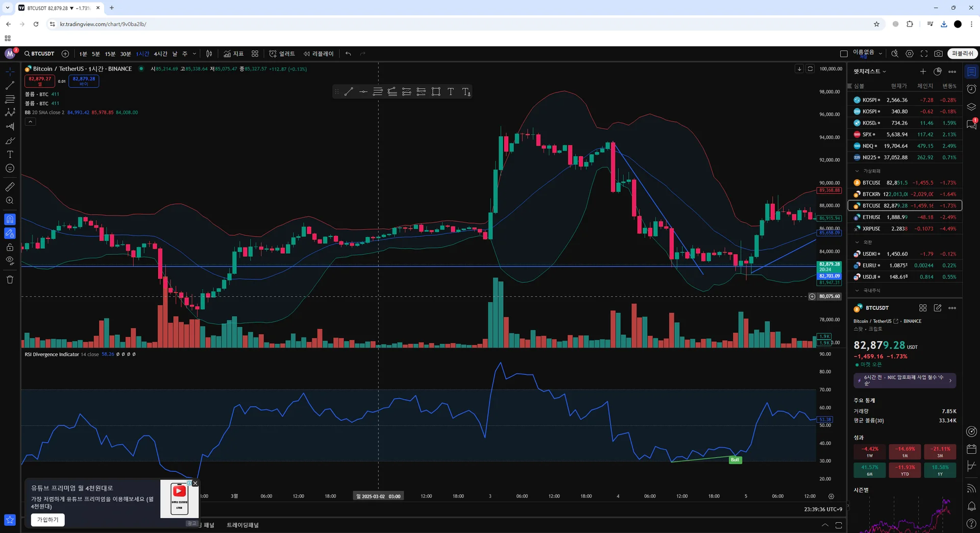This screenshot has width=980, height=533.
Task: Collapse the cryptocurrency section in watchlist
Action: 857,171
